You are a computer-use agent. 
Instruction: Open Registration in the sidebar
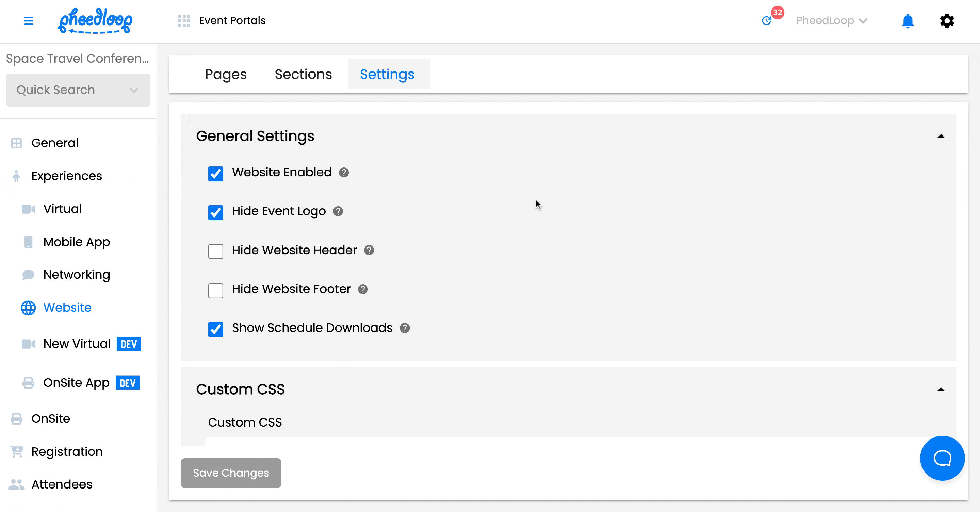click(x=67, y=451)
